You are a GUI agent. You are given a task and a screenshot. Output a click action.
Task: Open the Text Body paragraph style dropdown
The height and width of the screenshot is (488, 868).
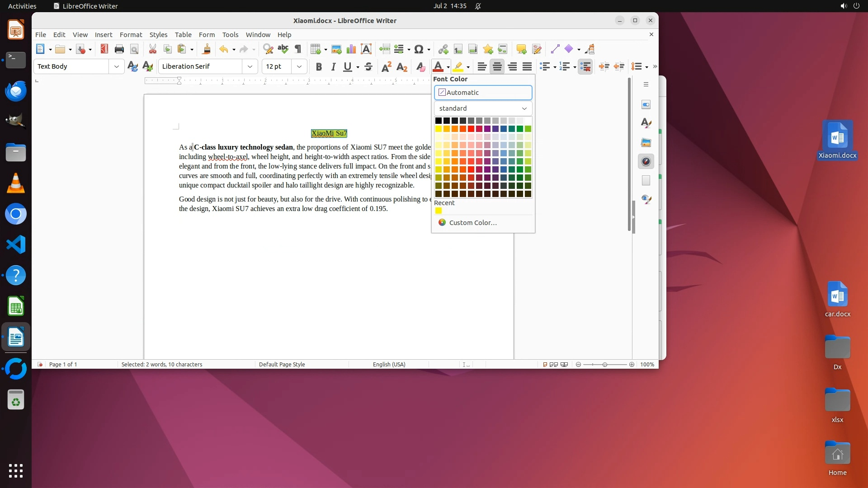tap(116, 66)
